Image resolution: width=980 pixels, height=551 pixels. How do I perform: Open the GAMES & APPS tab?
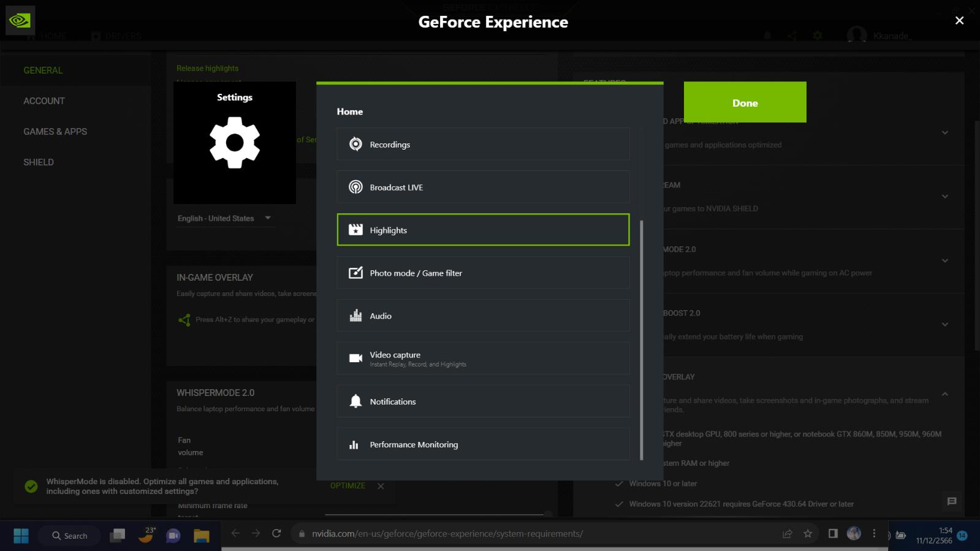click(55, 132)
